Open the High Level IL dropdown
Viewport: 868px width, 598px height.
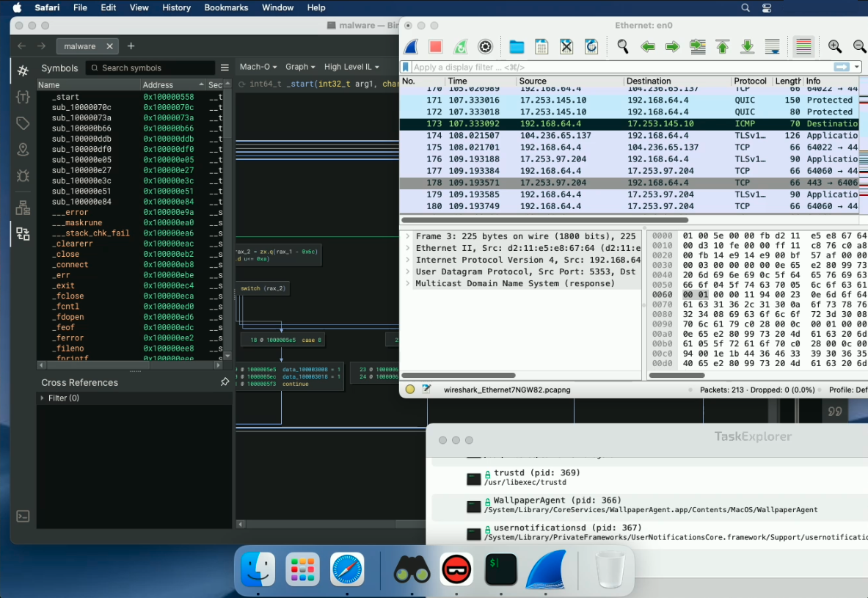351,66
